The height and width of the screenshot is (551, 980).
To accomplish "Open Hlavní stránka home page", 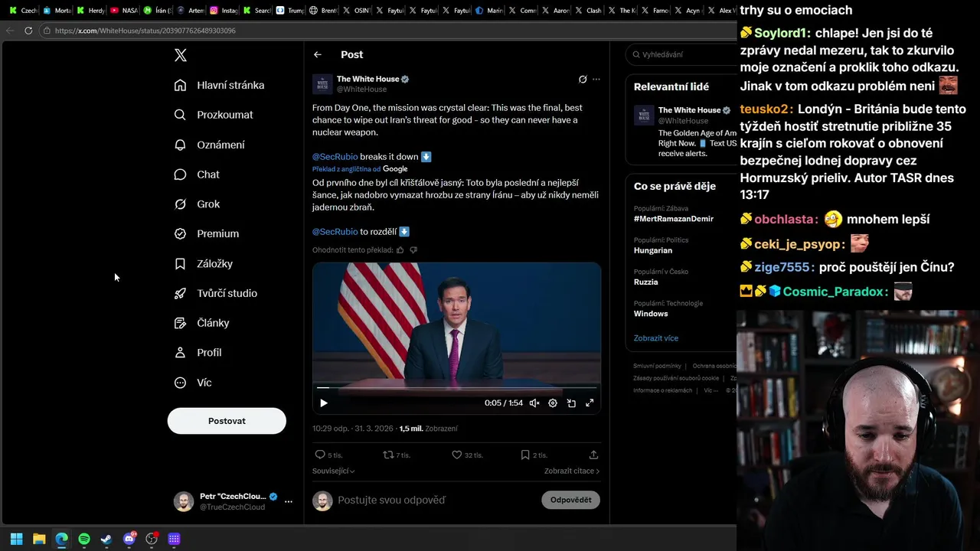I will pyautogui.click(x=219, y=85).
